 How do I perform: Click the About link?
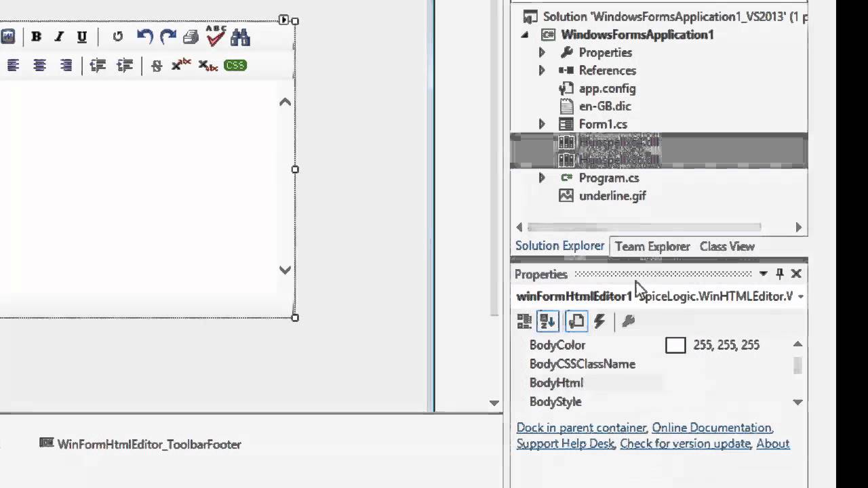[772, 444]
